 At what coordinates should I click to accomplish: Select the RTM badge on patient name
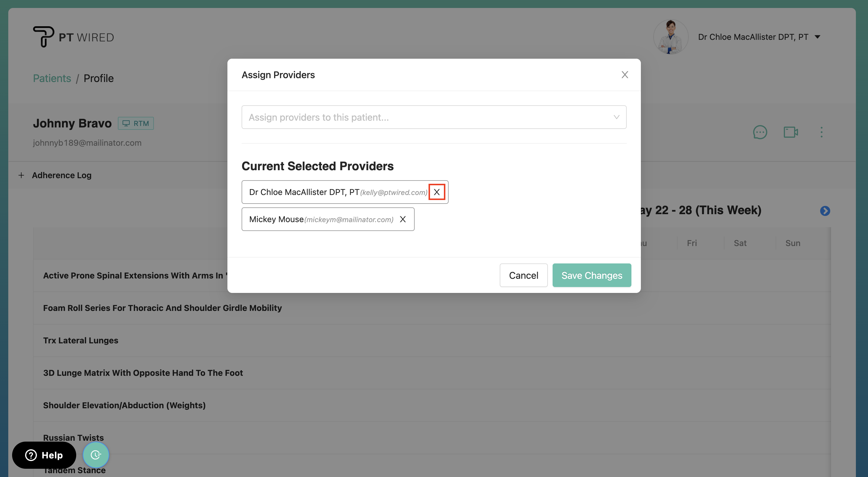point(136,123)
